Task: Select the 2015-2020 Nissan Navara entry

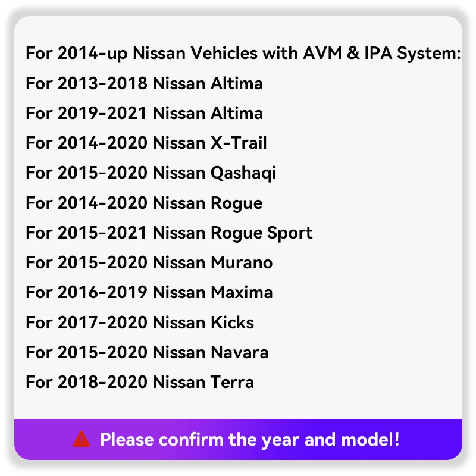Action: 147,352
